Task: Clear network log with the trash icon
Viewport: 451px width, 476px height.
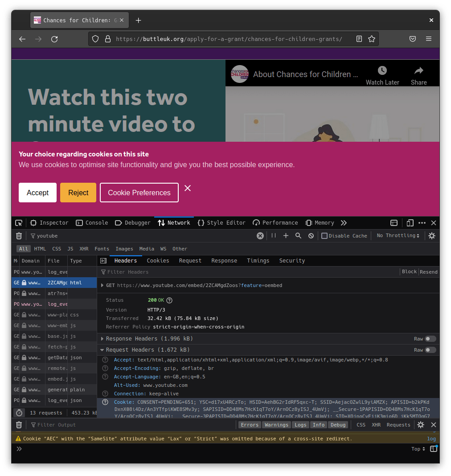Action: tap(19, 236)
